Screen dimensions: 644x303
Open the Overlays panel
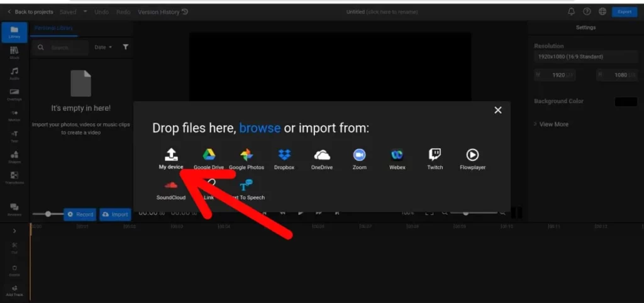point(14,95)
